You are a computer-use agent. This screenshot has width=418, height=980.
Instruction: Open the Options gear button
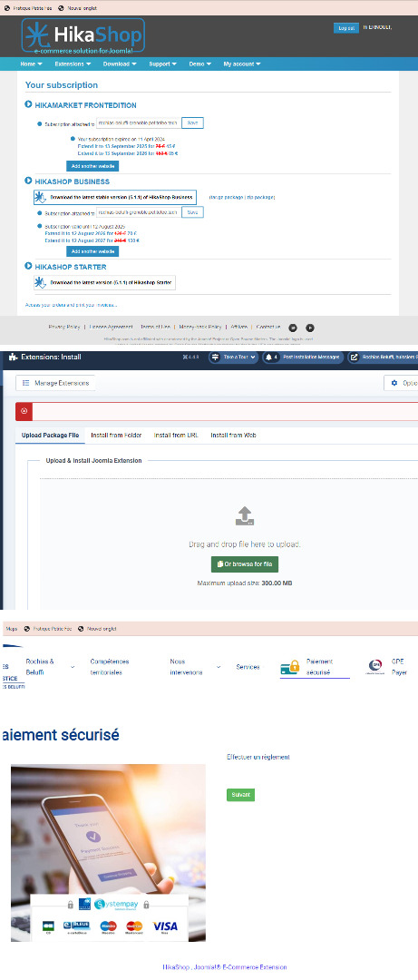[401, 383]
